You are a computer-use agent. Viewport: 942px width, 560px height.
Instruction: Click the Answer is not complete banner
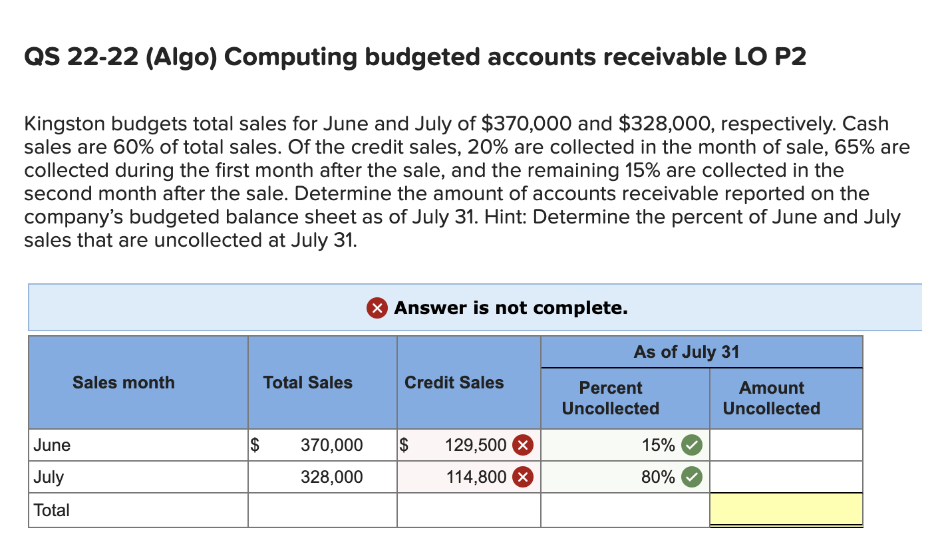(474, 308)
